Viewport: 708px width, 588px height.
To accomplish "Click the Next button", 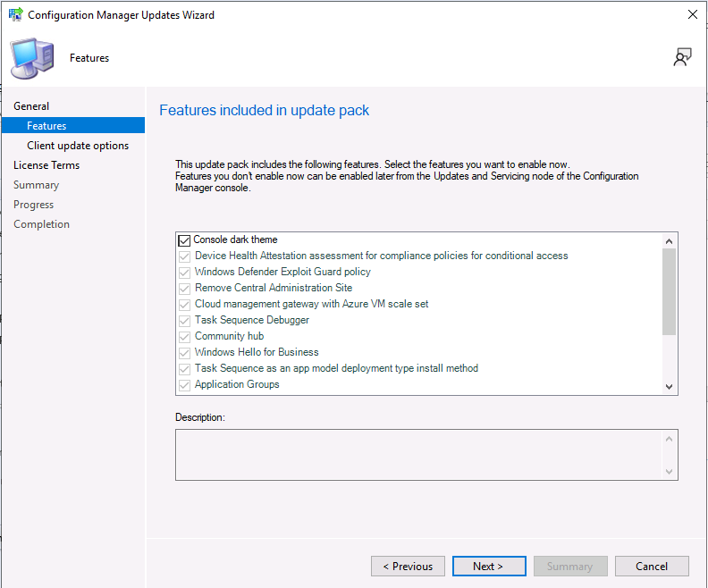I will point(489,566).
